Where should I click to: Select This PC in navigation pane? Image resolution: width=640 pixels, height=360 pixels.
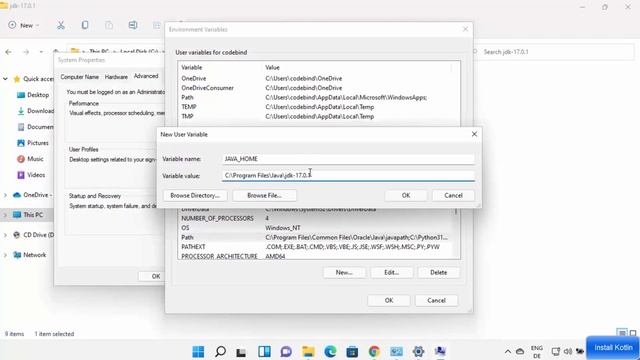click(29, 215)
